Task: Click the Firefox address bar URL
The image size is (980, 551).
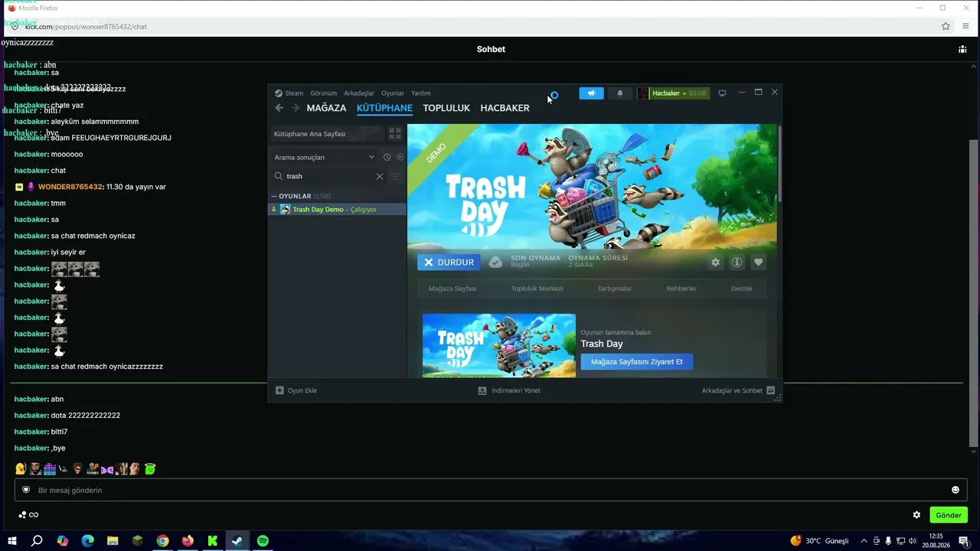Action: 86,27
